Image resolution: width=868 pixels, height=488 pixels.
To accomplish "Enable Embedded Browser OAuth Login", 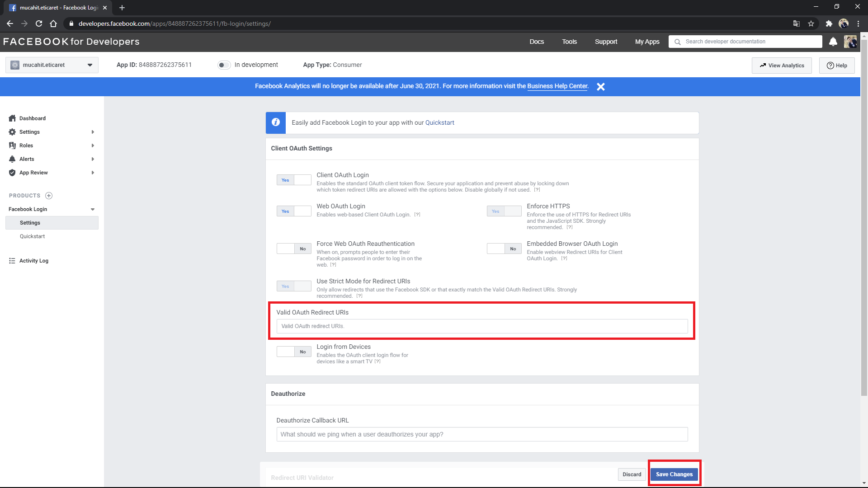I will click(x=504, y=249).
